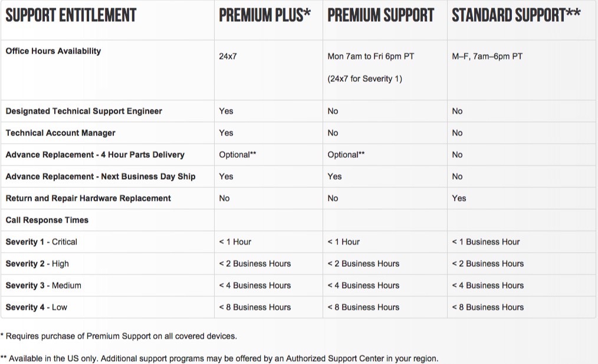Click the Yes cell in the Return and Repair row
The image size is (598, 364).
tap(459, 198)
